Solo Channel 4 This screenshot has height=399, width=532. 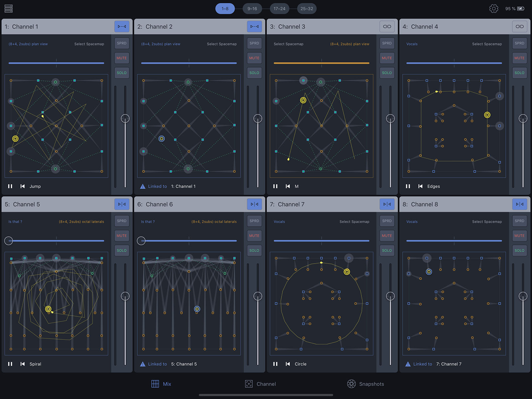519,73
